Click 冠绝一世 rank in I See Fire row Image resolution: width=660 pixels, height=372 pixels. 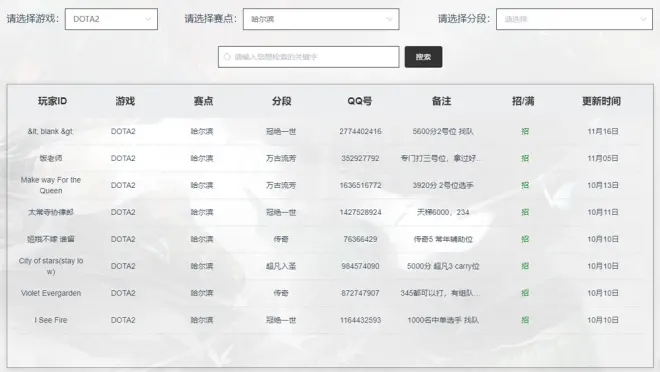(x=281, y=320)
